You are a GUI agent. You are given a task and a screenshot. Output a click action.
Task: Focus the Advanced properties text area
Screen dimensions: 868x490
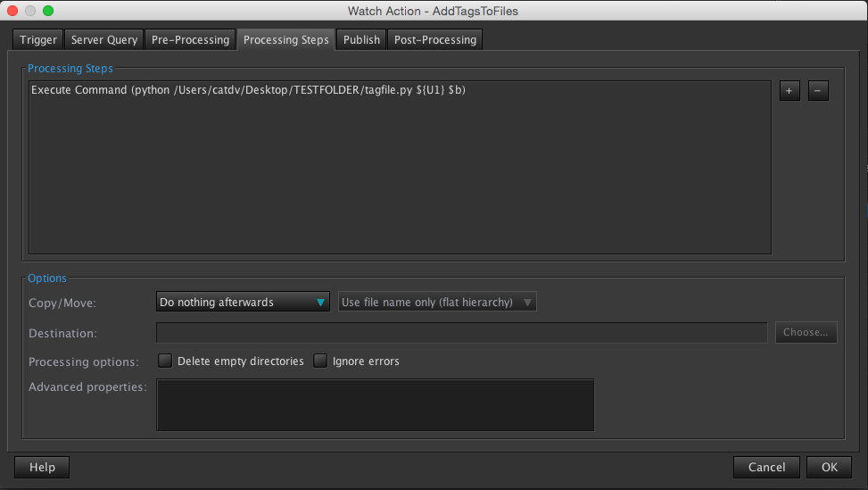(x=375, y=404)
